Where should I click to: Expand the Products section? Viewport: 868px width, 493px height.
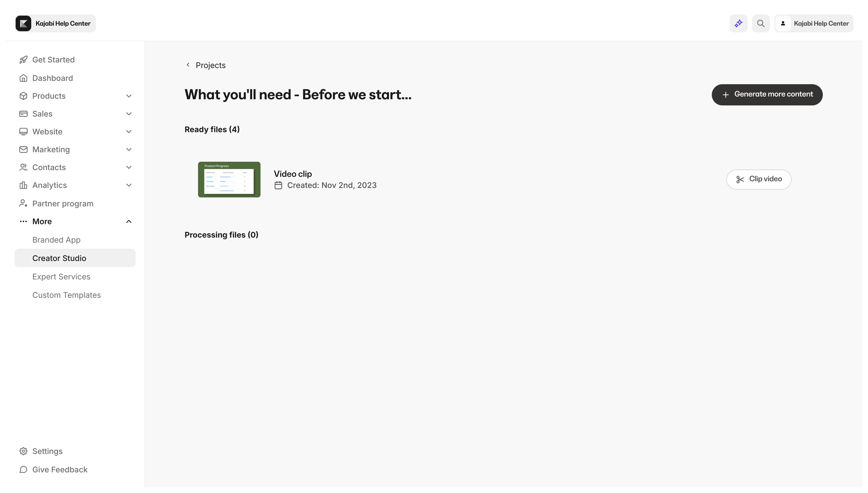[129, 96]
